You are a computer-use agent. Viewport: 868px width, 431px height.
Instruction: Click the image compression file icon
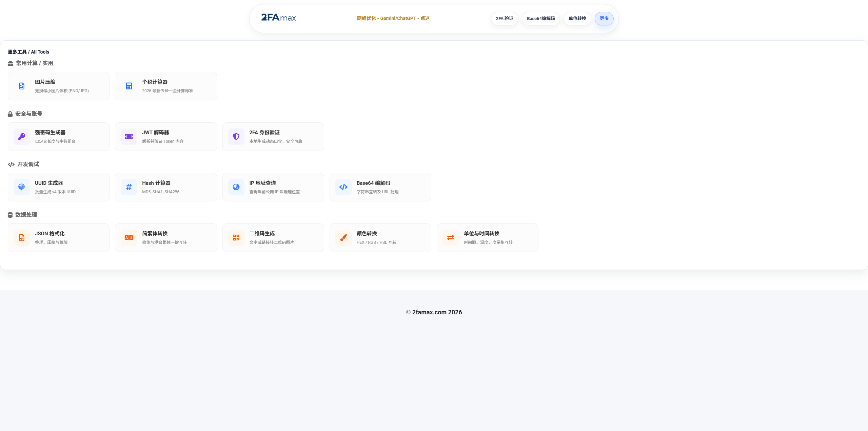22,86
